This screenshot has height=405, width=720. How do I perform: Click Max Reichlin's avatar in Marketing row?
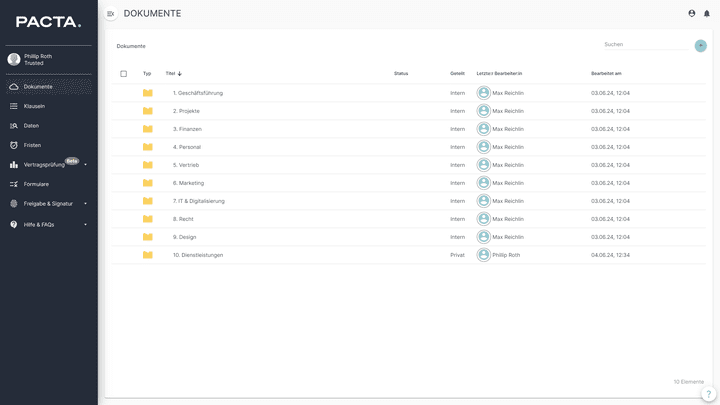(484, 183)
